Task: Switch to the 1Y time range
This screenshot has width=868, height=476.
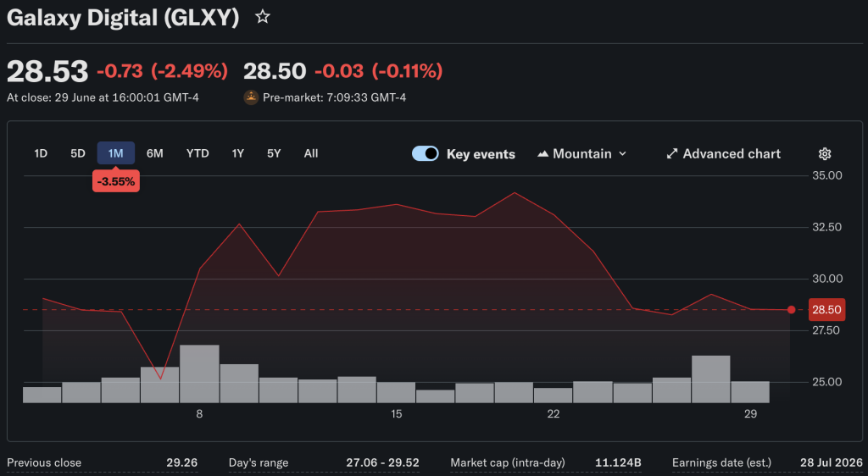Action: pos(237,153)
